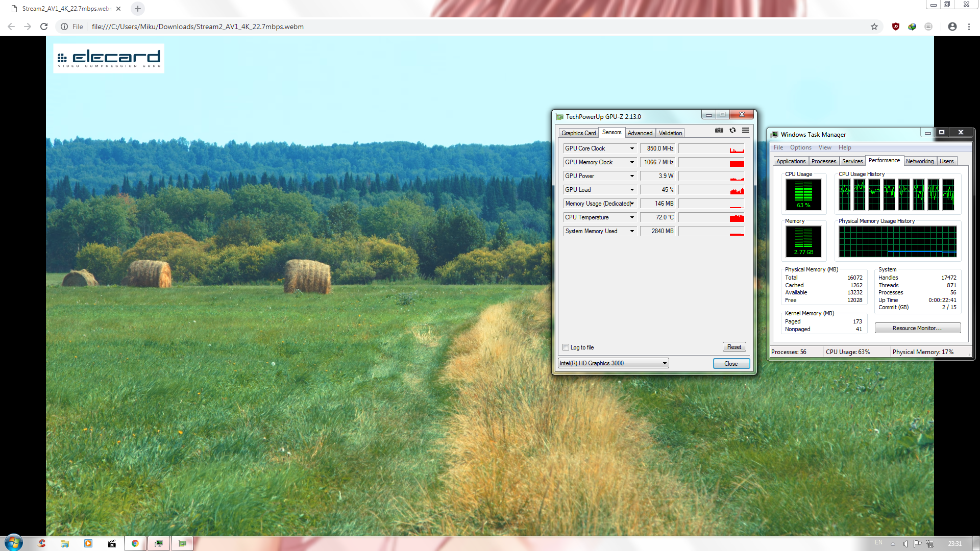The width and height of the screenshot is (980, 551).
Task: Click the GPU-Z Close button
Action: point(731,364)
